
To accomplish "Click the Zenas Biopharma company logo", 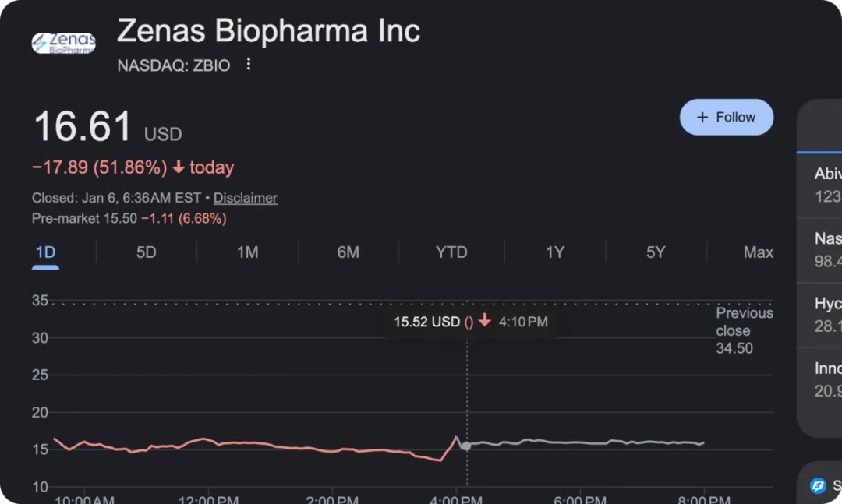I will coord(63,43).
